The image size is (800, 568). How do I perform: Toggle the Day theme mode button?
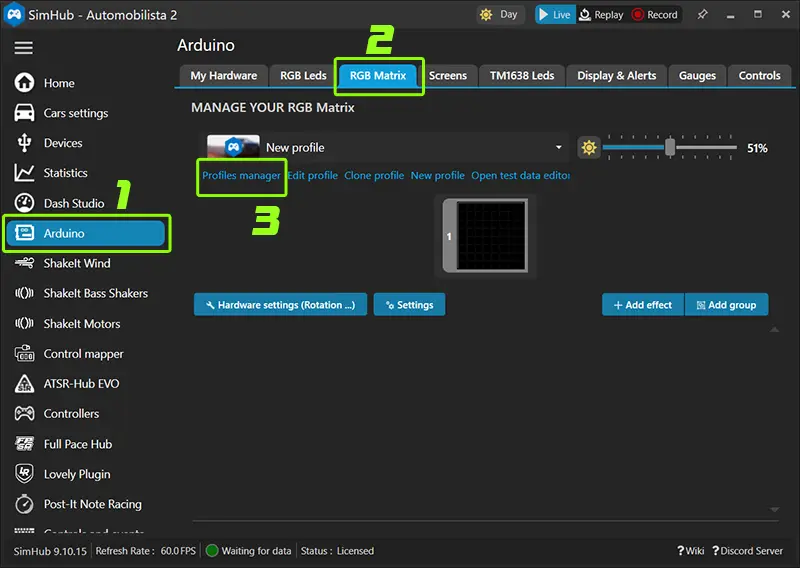pos(499,14)
